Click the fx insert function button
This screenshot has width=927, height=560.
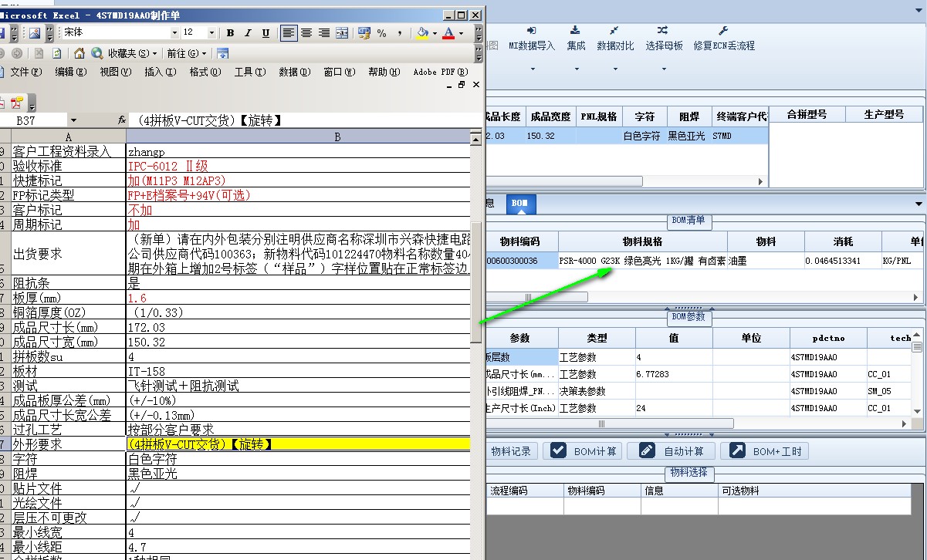coord(121,120)
